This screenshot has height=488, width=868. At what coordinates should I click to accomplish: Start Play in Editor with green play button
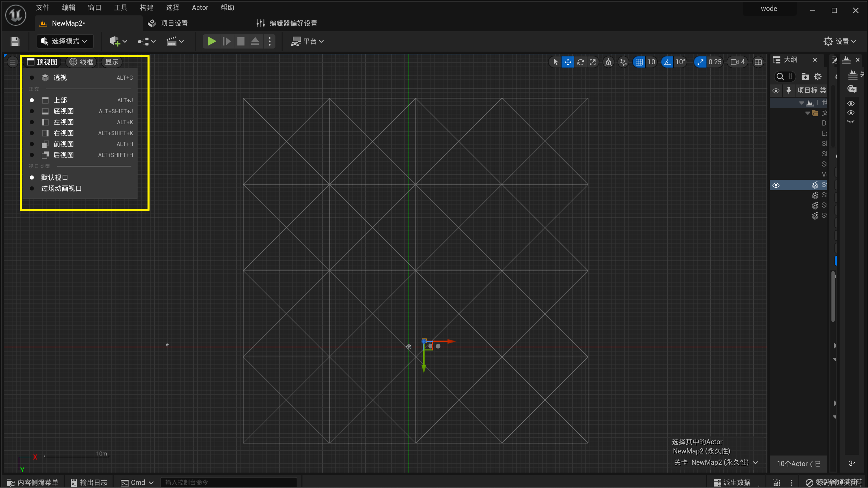pos(211,41)
